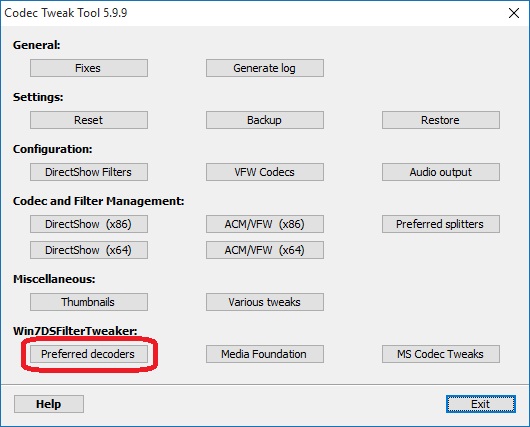Viewport: 530px width, 427px height.
Task: Open Thumbnails settings
Action: pyautogui.click(x=89, y=302)
